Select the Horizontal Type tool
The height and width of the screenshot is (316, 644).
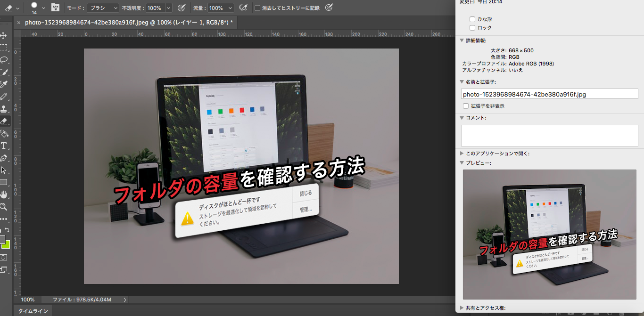click(x=4, y=146)
